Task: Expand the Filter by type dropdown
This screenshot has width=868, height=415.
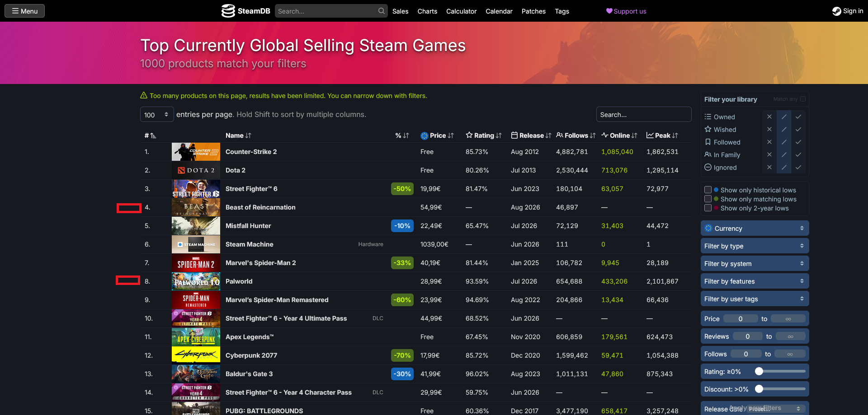Action: pyautogui.click(x=755, y=246)
